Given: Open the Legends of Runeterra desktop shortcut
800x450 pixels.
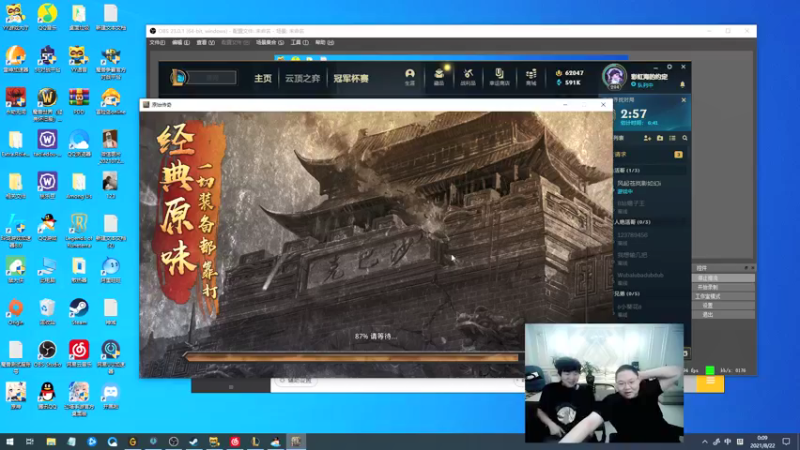Looking at the screenshot, I should (79, 230).
